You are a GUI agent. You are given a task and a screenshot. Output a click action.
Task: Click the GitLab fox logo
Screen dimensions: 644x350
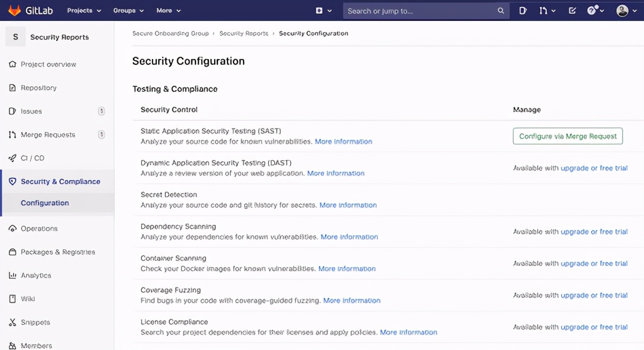click(x=14, y=10)
